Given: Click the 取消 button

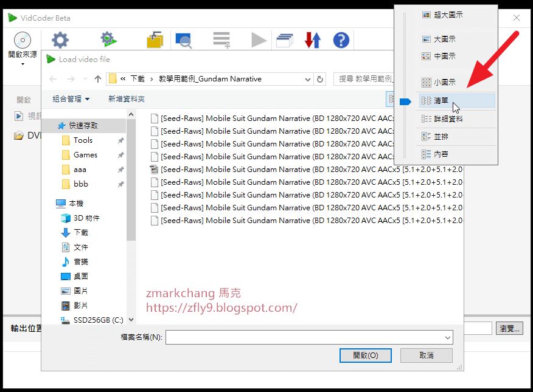Looking at the screenshot, I should [x=427, y=356].
